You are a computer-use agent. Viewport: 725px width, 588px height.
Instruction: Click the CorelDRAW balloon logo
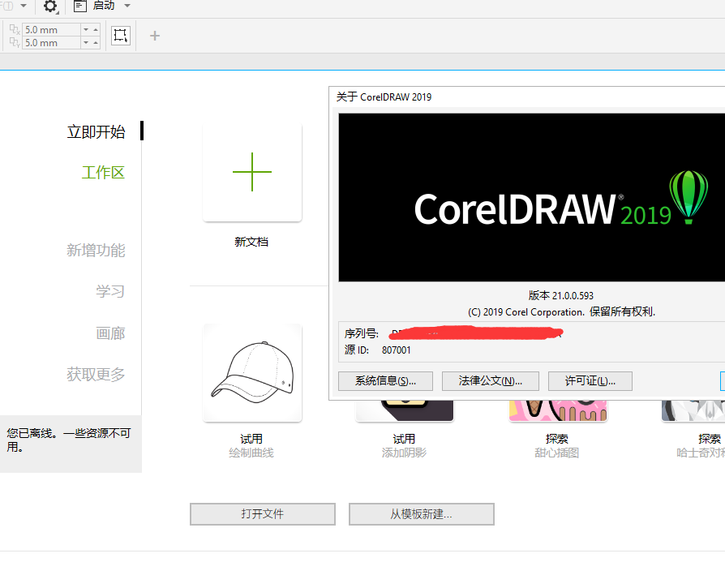688,196
